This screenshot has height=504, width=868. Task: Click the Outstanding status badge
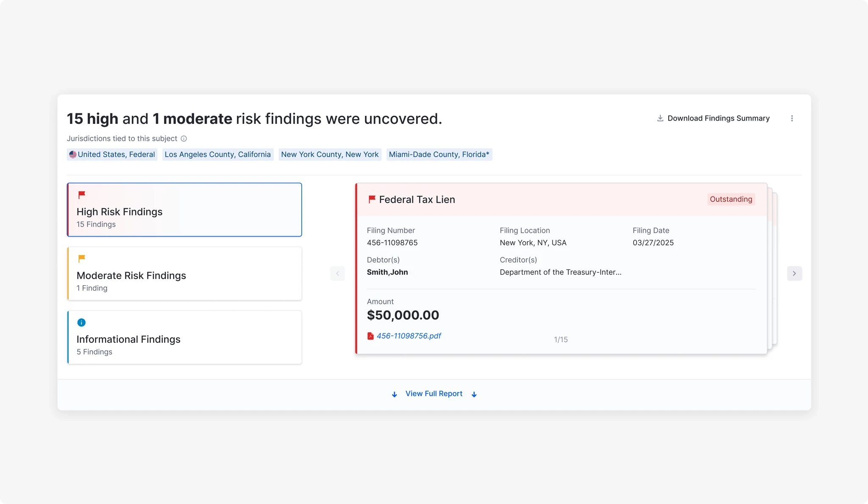coord(731,199)
